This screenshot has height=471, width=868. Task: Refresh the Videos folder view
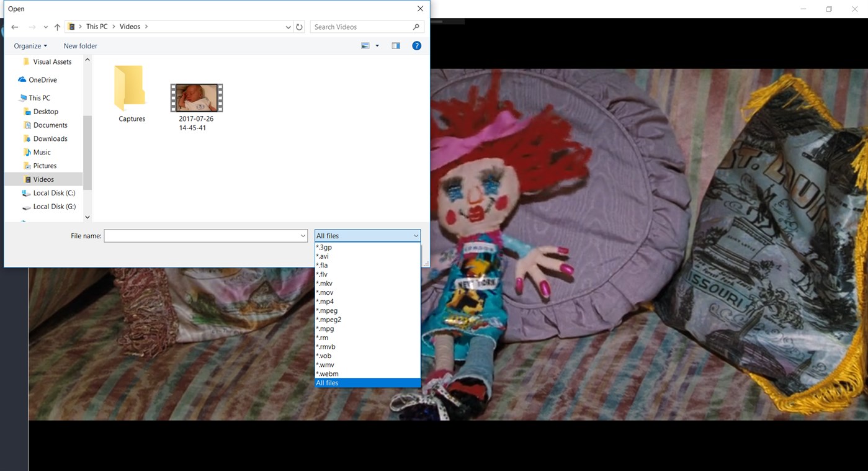[299, 27]
